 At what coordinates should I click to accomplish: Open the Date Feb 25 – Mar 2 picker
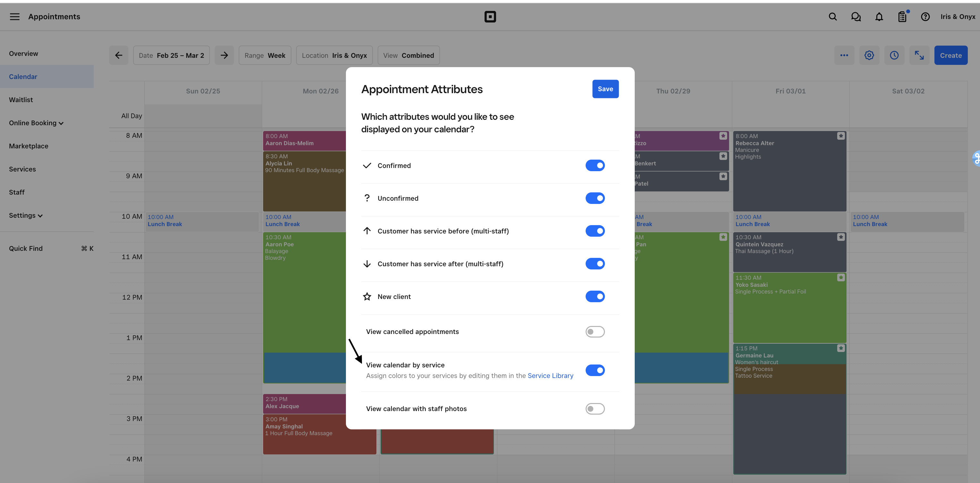pyautogui.click(x=172, y=56)
